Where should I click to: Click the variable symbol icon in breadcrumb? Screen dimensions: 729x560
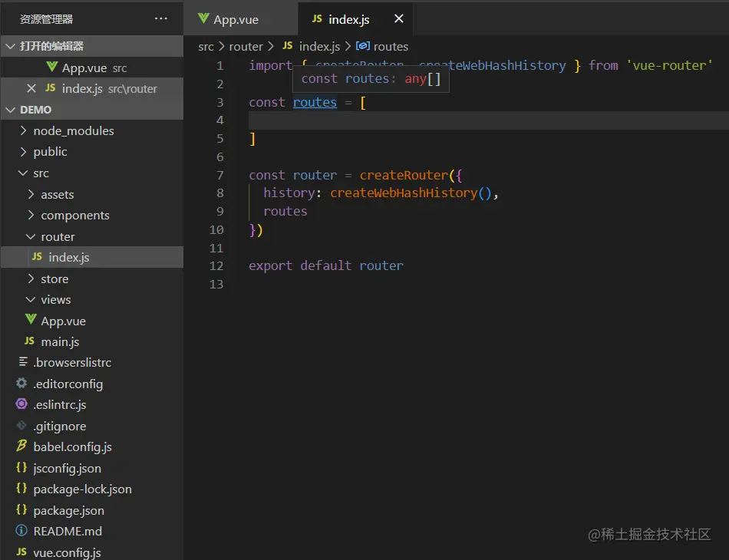click(x=363, y=45)
